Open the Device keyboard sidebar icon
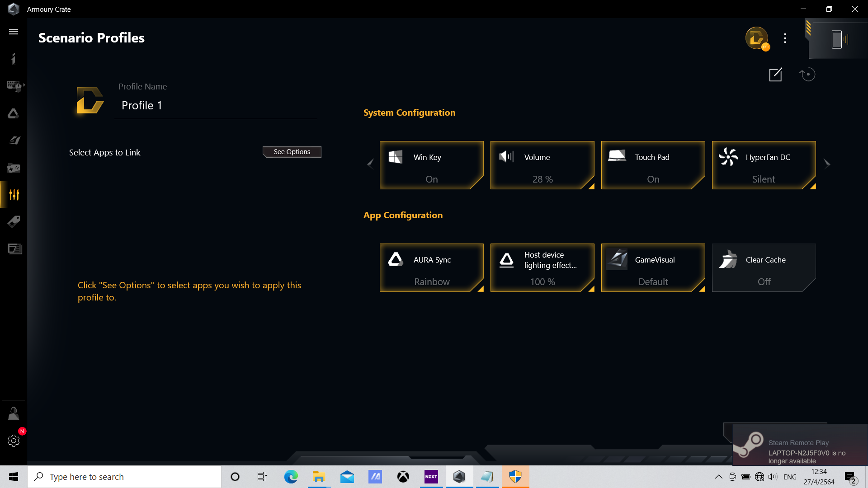This screenshot has height=488, width=868. pyautogui.click(x=14, y=86)
